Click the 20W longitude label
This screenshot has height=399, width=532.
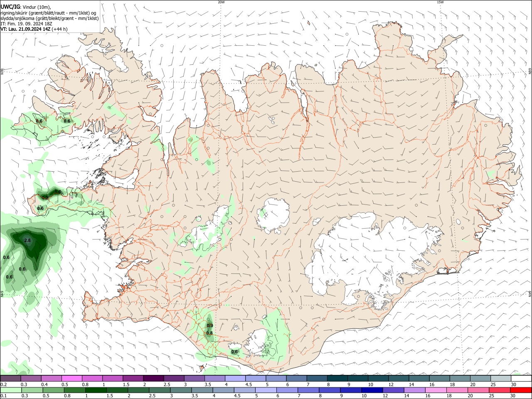(x=221, y=2)
